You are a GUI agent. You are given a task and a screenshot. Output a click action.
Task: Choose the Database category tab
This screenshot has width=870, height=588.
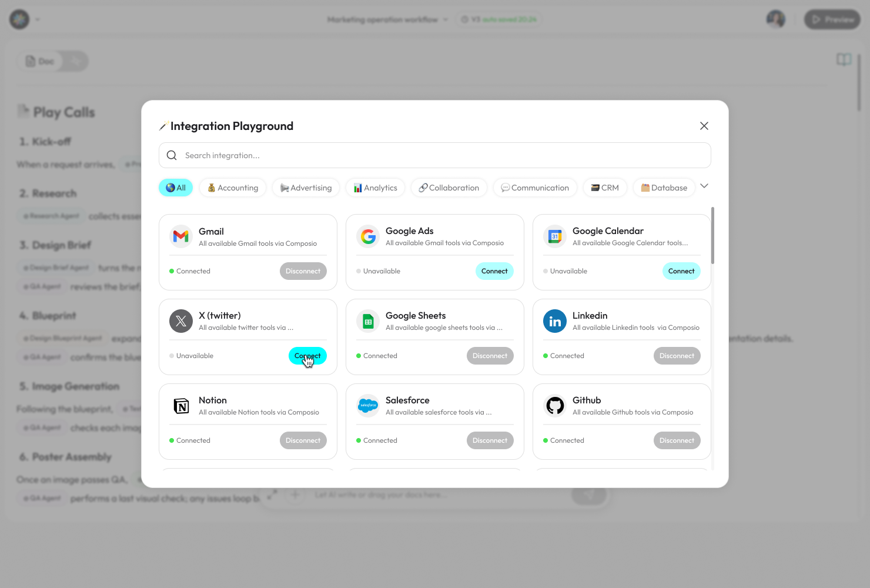click(x=664, y=188)
